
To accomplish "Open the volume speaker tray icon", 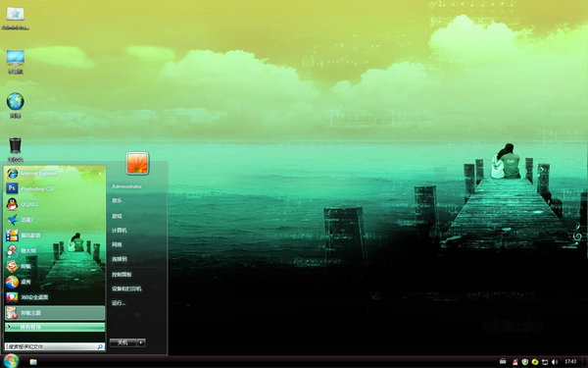I will pos(555,361).
